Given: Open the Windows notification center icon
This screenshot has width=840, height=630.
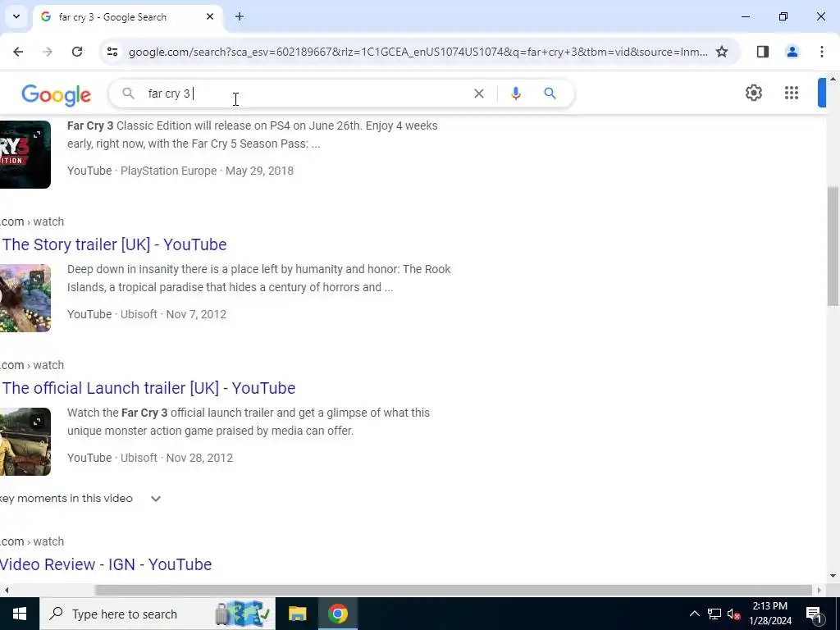Looking at the screenshot, I should [815, 614].
